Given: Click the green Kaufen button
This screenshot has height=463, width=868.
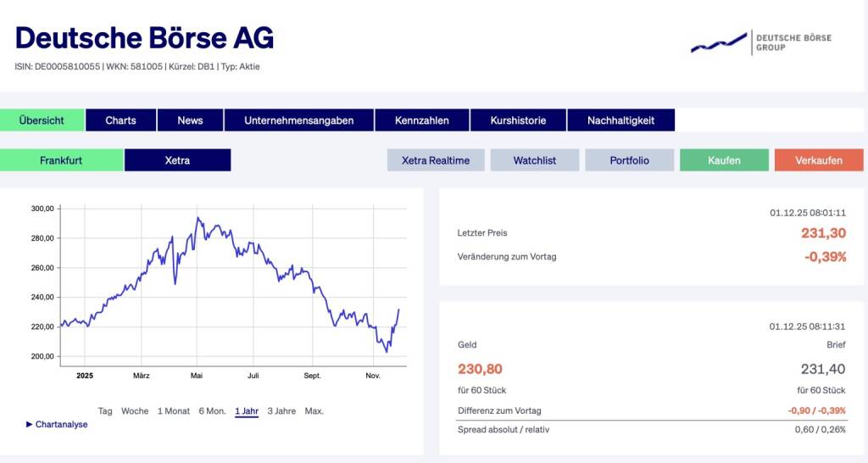Looking at the screenshot, I should pyautogui.click(x=724, y=160).
